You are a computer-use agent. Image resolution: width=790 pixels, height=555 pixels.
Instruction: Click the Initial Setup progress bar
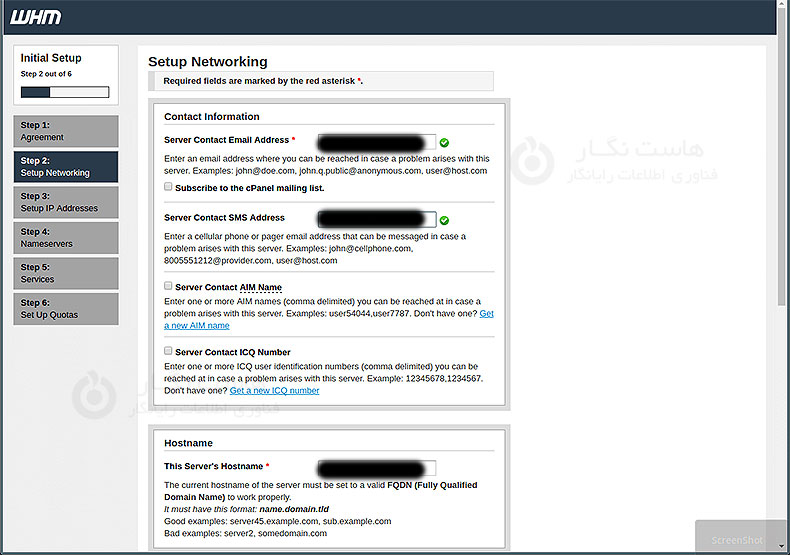(65, 92)
